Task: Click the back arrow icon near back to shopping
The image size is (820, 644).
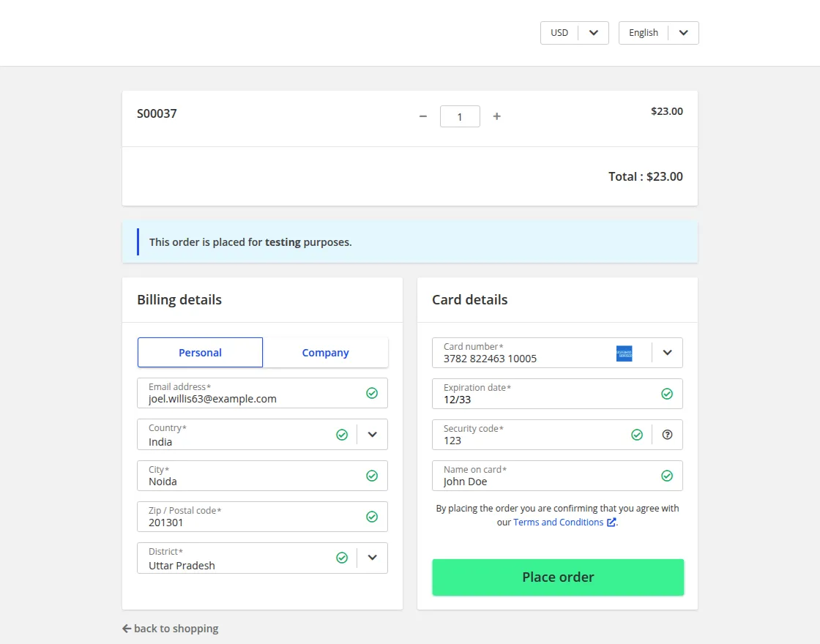Action: (x=127, y=628)
